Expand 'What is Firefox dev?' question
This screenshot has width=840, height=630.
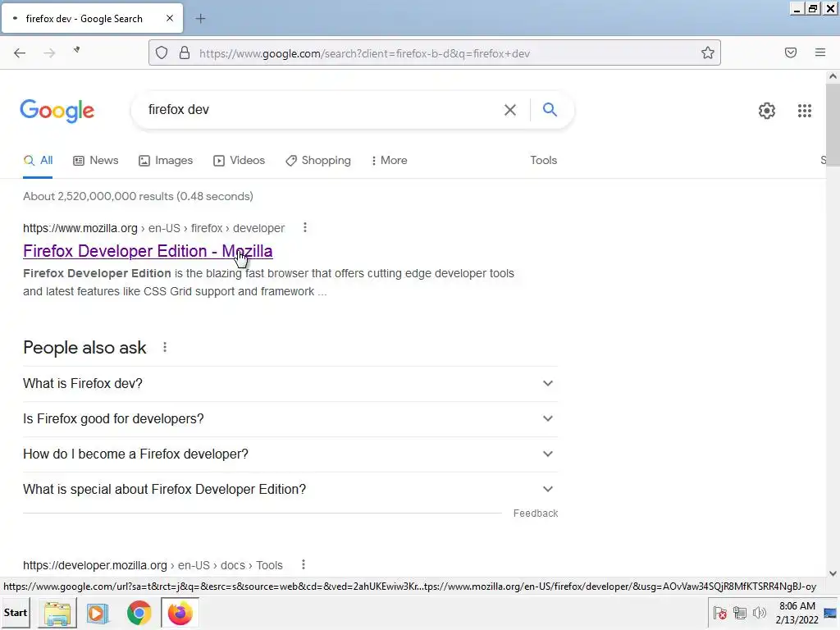[x=290, y=384]
